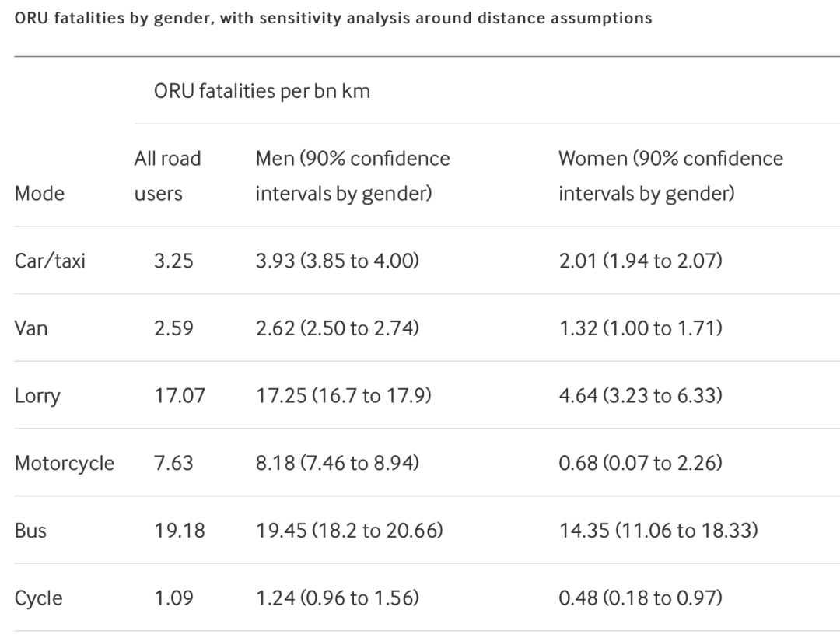Select men's Car/taxi cell '3.93 (3.85 to 4.00)'
This screenshot has height=638, width=840.
coord(338,261)
